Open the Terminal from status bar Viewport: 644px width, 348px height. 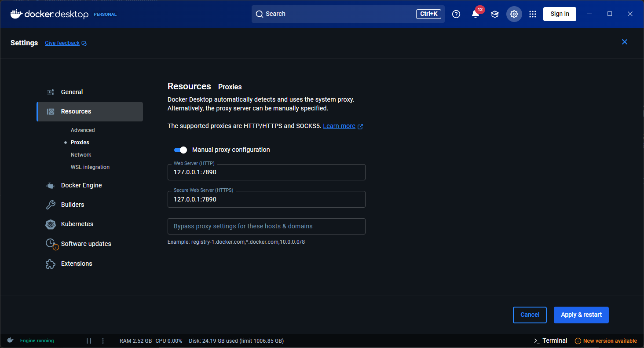click(x=550, y=341)
